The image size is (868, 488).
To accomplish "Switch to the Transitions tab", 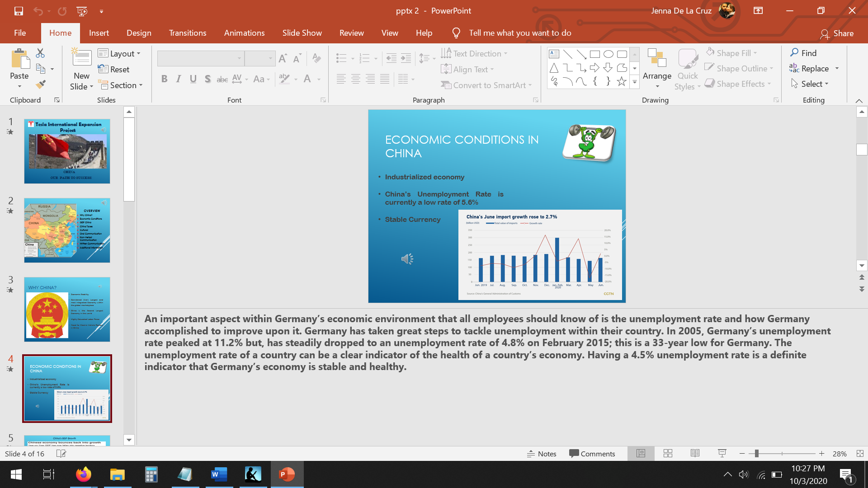I will (x=187, y=33).
